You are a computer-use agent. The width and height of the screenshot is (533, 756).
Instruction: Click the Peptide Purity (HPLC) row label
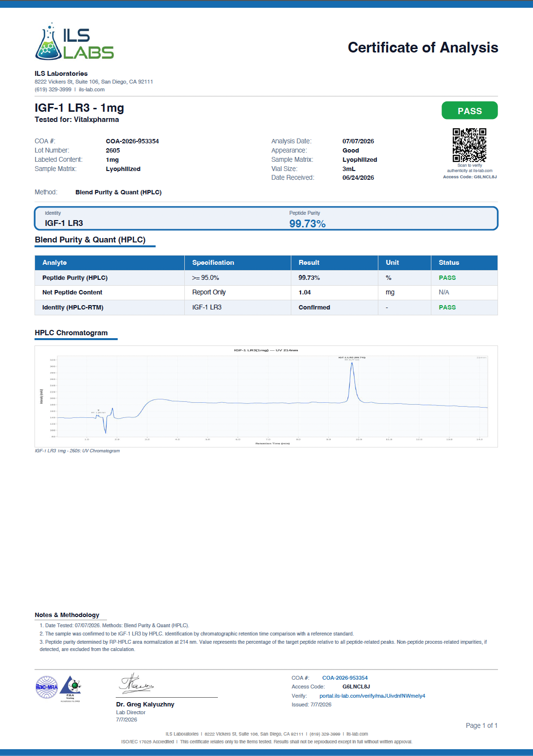[x=75, y=278]
